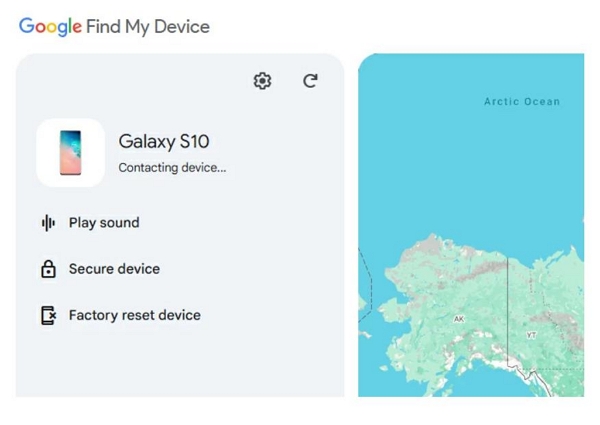600x425 pixels.
Task: Choose the Factory reset device text option
Action: click(x=134, y=315)
